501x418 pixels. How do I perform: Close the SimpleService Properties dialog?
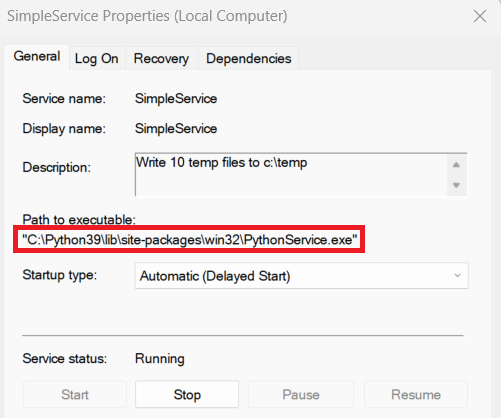point(480,16)
